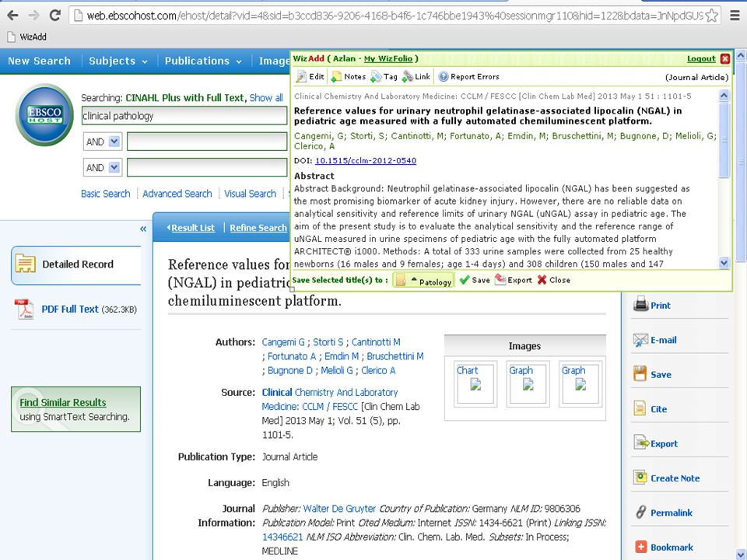Click Walter De Gruyter publisher link
This screenshot has height=560, width=747.
tap(339, 509)
